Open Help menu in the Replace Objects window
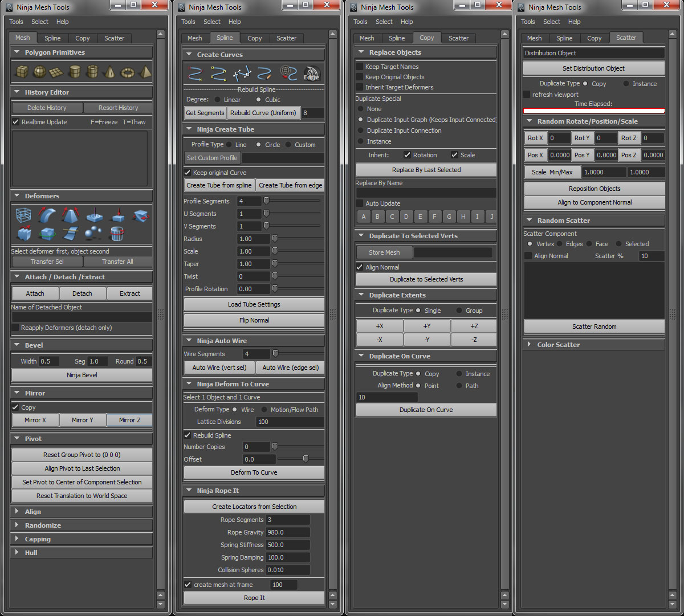The image size is (684, 616). click(x=407, y=22)
